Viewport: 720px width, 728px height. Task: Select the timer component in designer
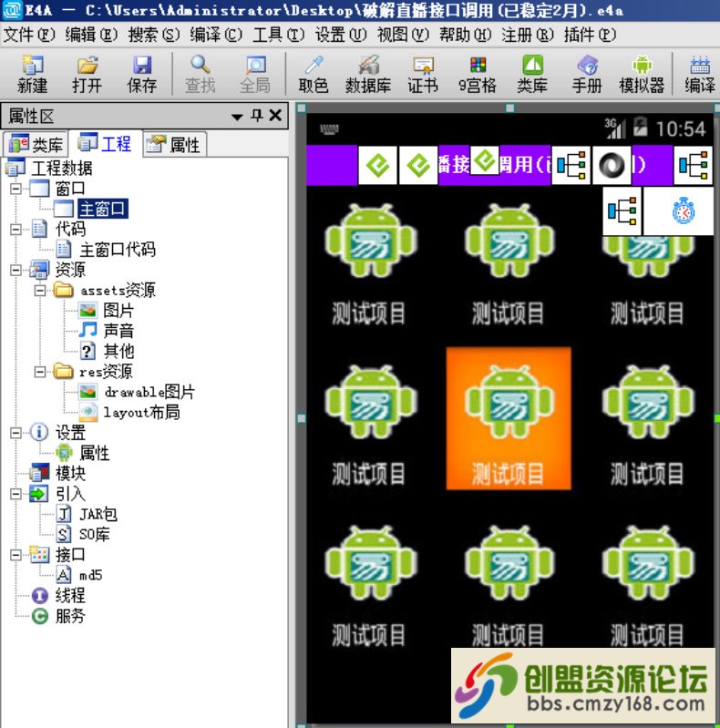[x=683, y=211]
